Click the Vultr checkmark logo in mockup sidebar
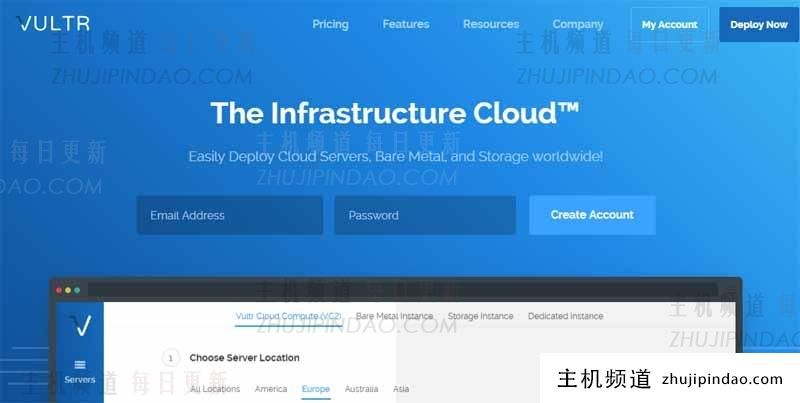The image size is (800, 403). tap(80, 325)
